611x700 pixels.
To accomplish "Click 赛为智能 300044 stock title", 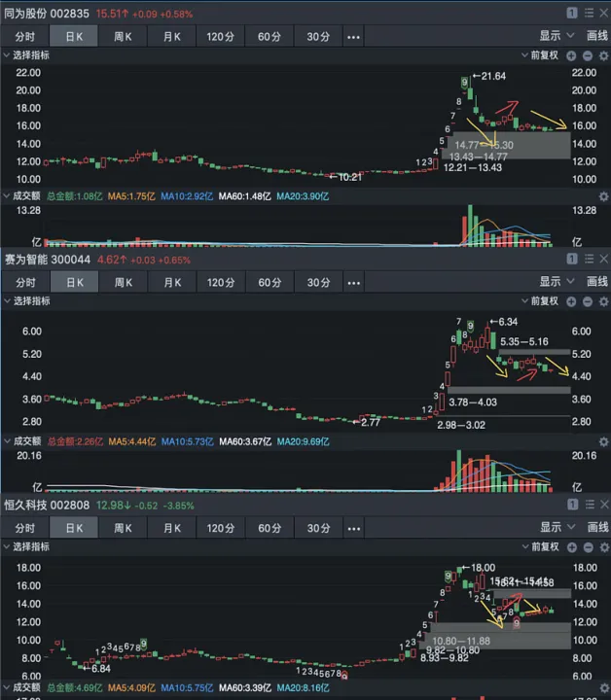I will [x=48, y=260].
